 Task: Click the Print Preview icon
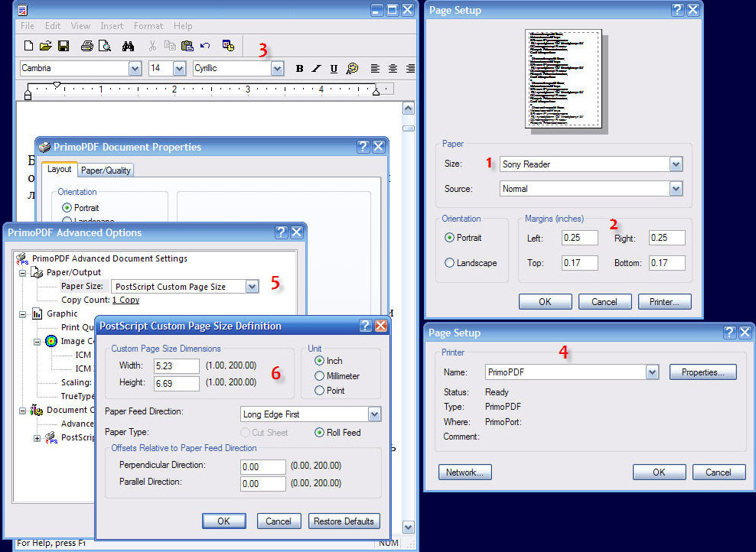click(x=105, y=46)
